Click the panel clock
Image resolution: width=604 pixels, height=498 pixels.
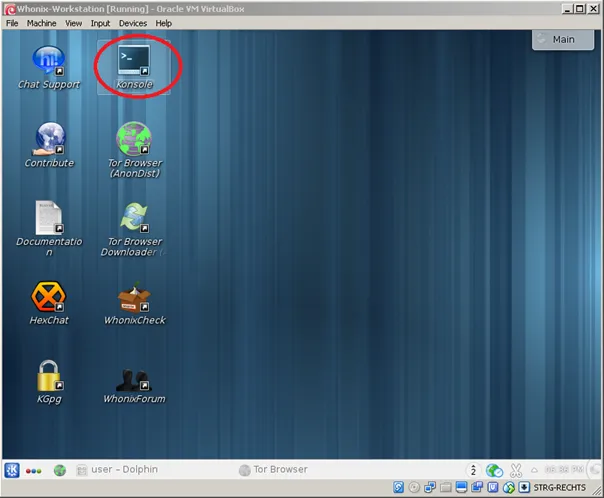tap(564, 469)
